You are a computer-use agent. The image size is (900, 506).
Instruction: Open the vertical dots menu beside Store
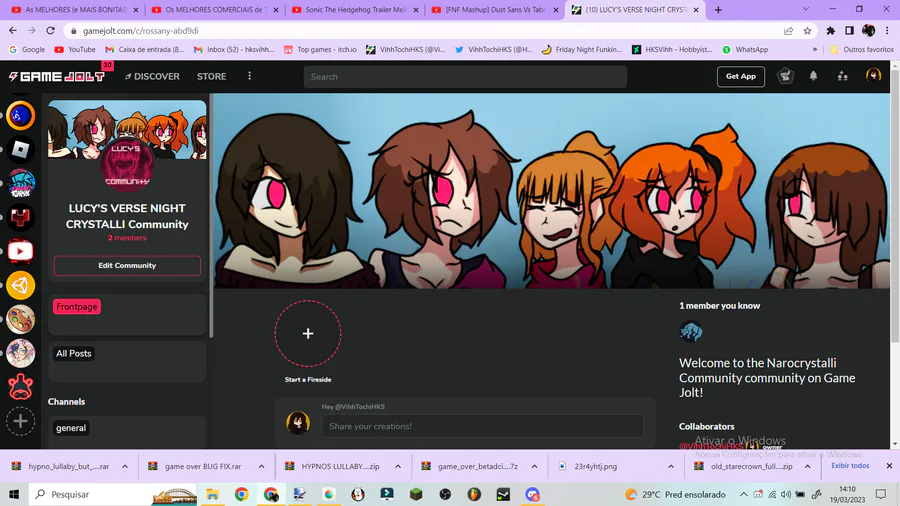[249, 76]
